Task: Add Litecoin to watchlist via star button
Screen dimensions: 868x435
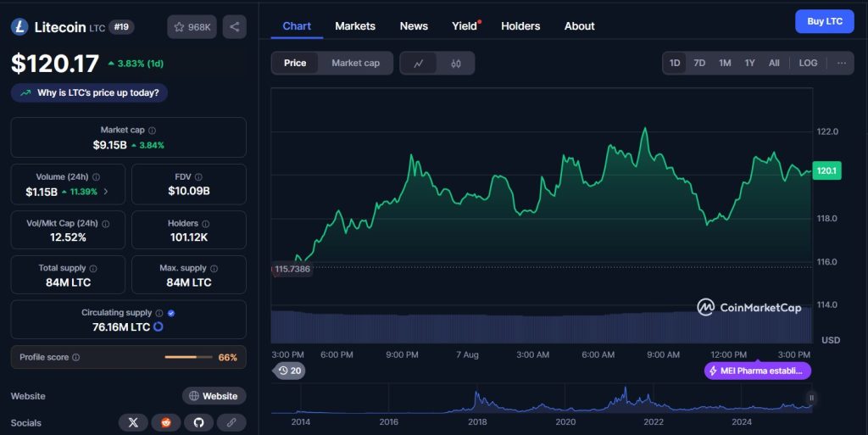Action: coord(192,27)
